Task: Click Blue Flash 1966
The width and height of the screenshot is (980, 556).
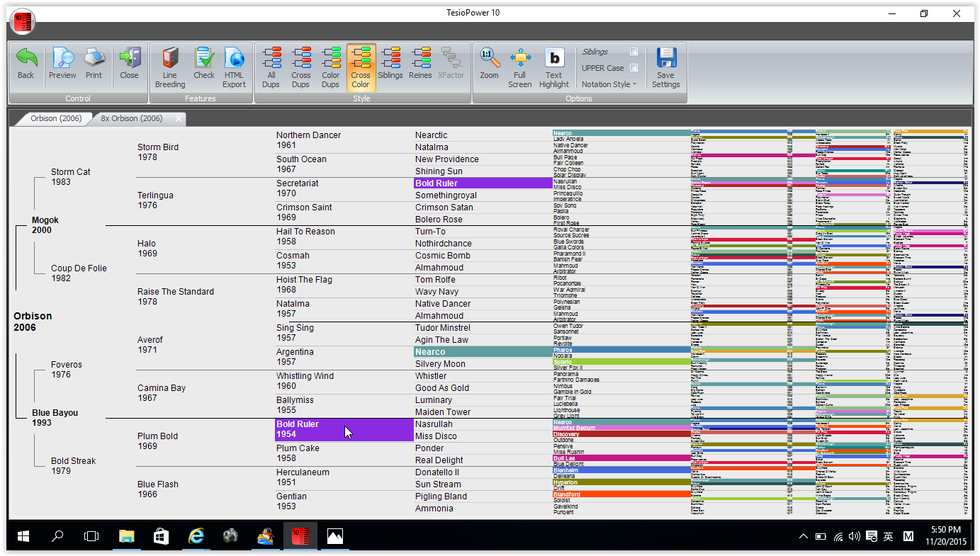Action: pos(157,489)
